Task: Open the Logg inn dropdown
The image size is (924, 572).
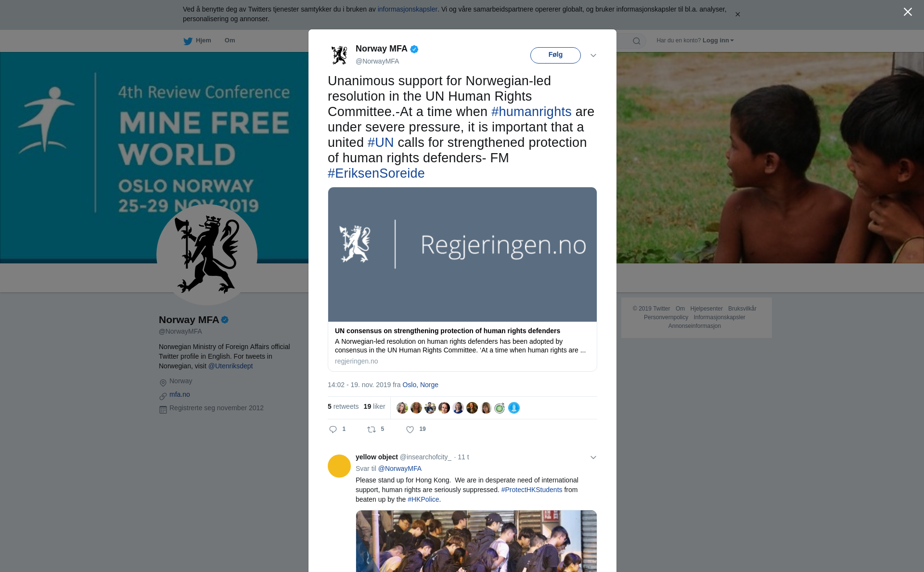Action: (x=718, y=40)
